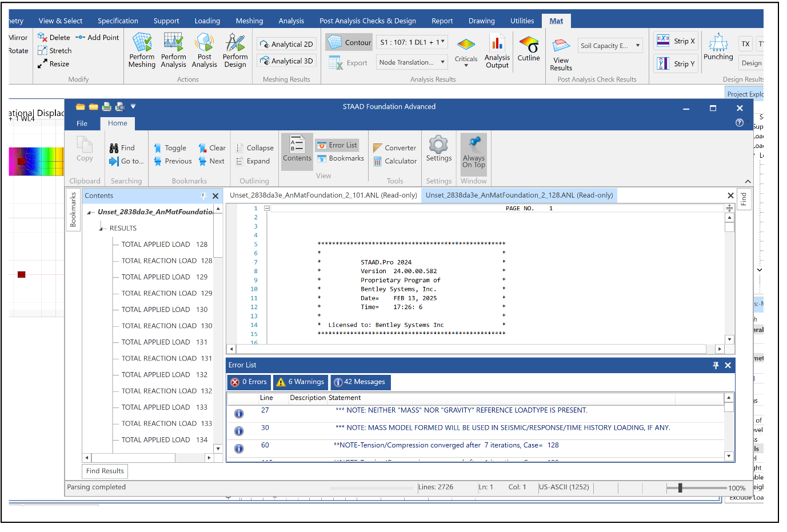Select TOTAL APPLIED LOAD 130 entry
Image resolution: width=787 pixels, height=532 pixels.
tap(165, 310)
